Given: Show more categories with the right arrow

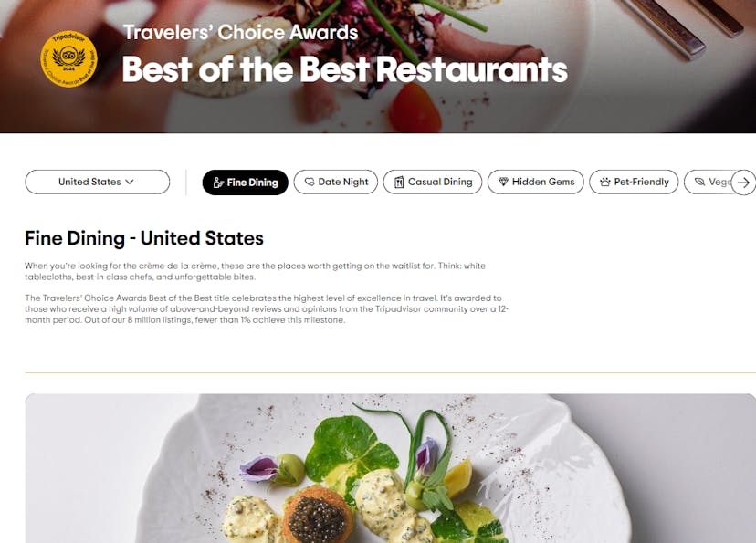Looking at the screenshot, I should [x=743, y=183].
